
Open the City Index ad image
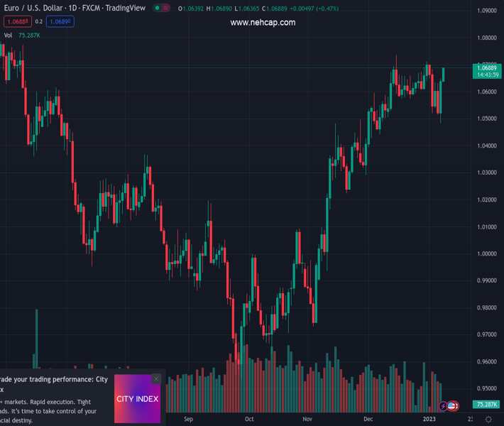(137, 399)
